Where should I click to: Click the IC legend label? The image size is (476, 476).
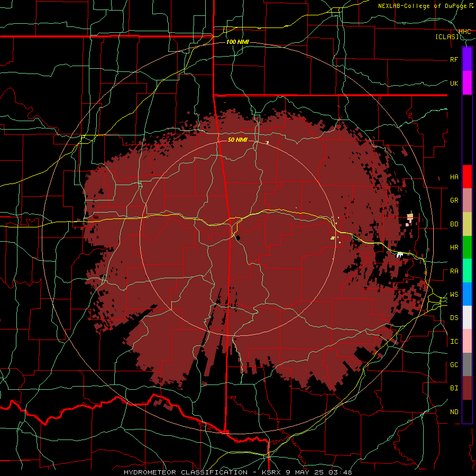click(x=454, y=342)
